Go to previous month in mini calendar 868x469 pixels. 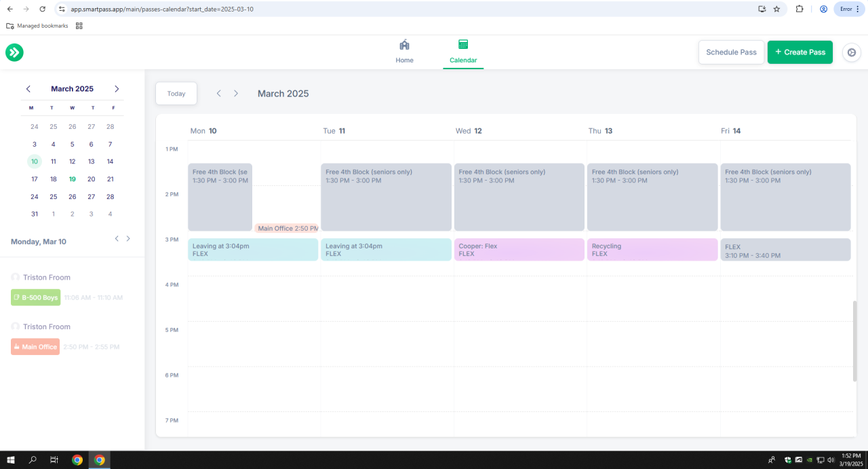(28, 89)
